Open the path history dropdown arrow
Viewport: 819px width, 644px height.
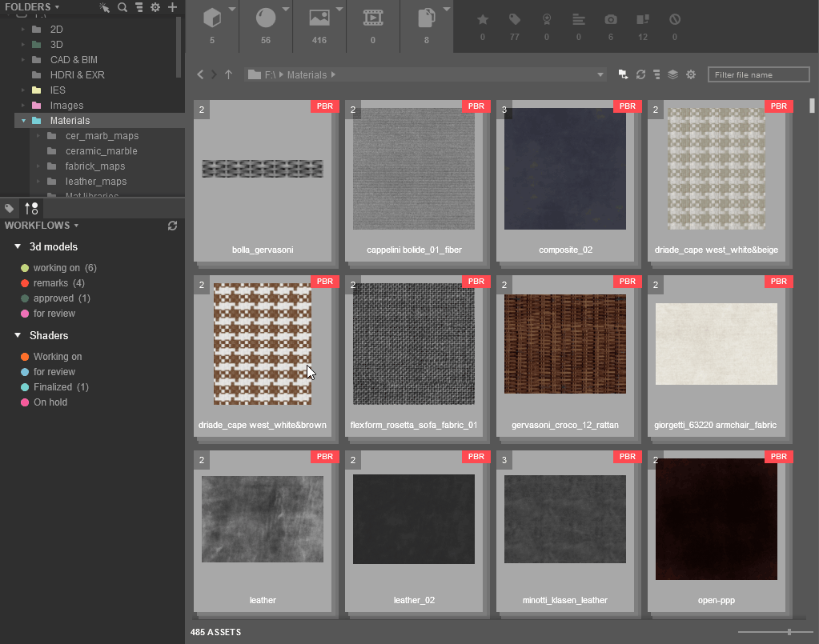[x=600, y=74]
